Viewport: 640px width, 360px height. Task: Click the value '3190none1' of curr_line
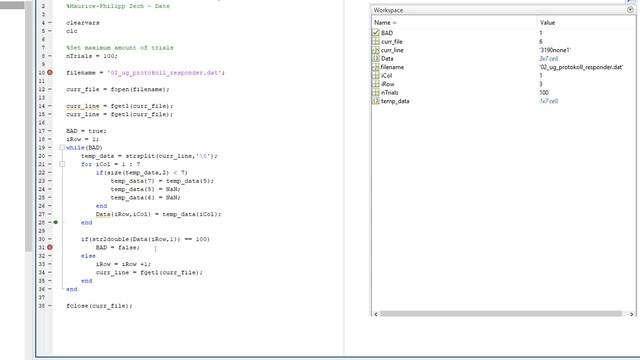click(555, 50)
